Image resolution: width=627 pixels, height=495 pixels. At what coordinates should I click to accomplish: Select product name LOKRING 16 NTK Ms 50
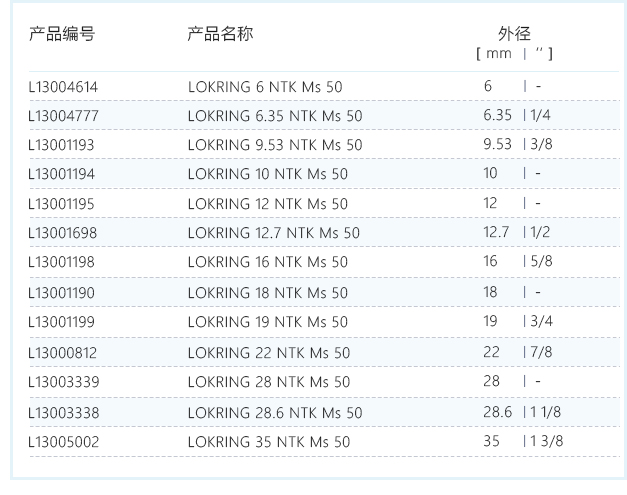(x=268, y=262)
